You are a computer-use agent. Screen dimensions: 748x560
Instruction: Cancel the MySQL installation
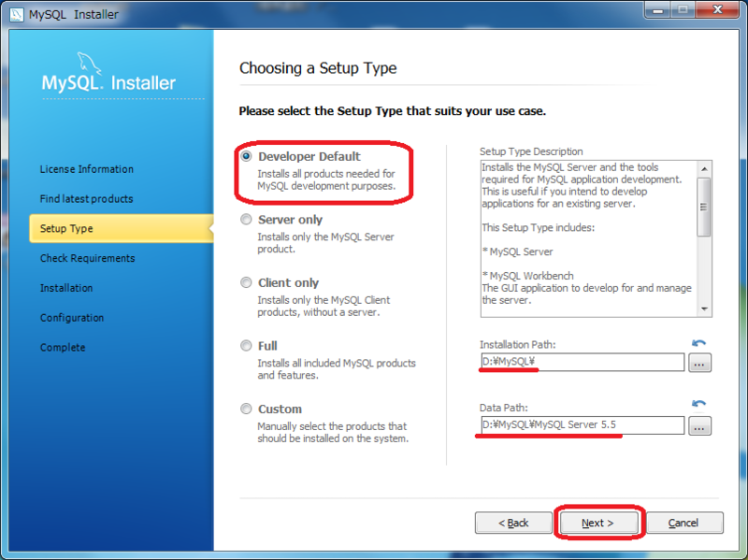pos(684,523)
